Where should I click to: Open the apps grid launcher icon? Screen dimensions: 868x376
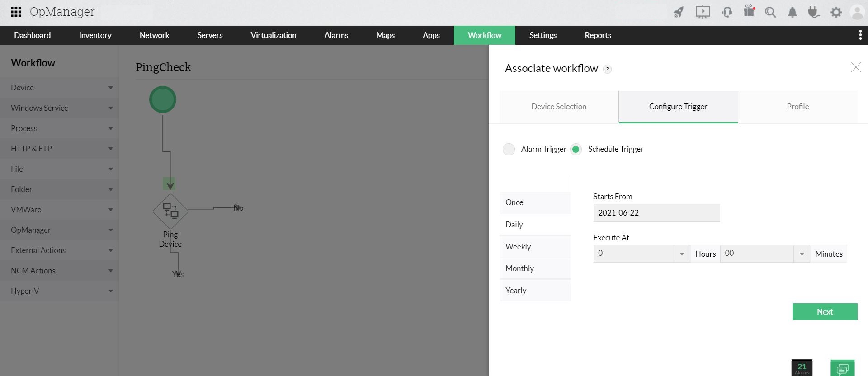pyautogui.click(x=16, y=12)
